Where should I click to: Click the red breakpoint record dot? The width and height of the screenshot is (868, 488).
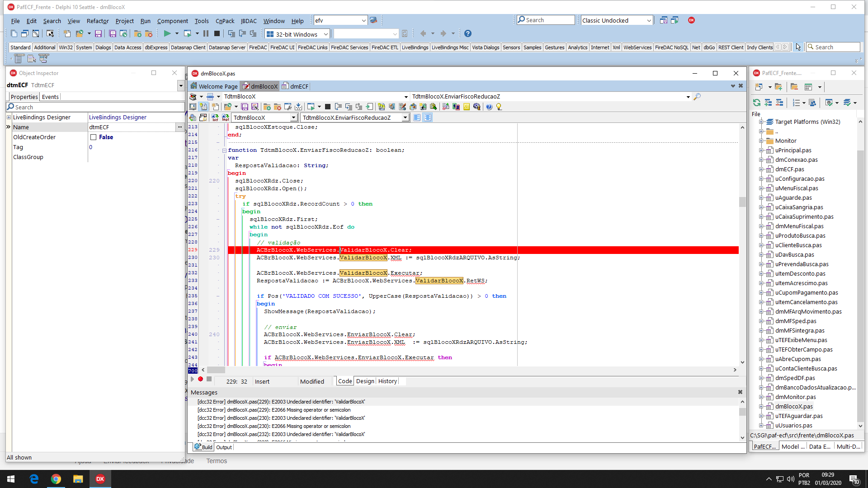[200, 379]
